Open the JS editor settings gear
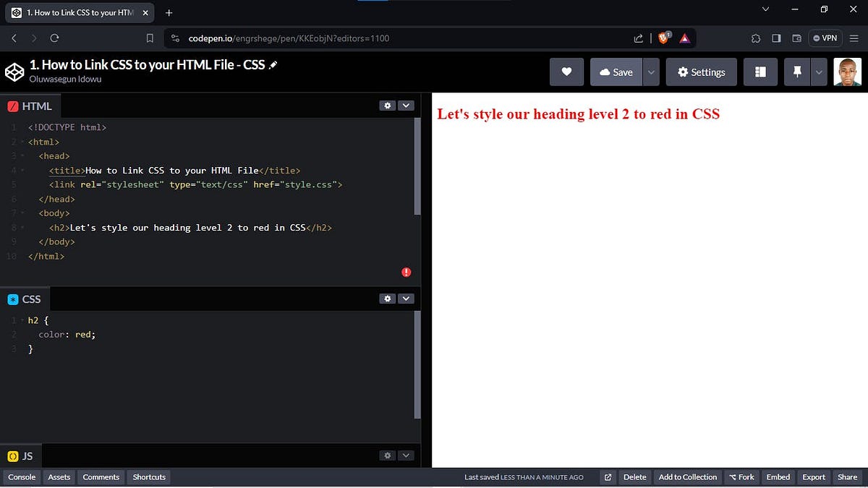 point(387,455)
